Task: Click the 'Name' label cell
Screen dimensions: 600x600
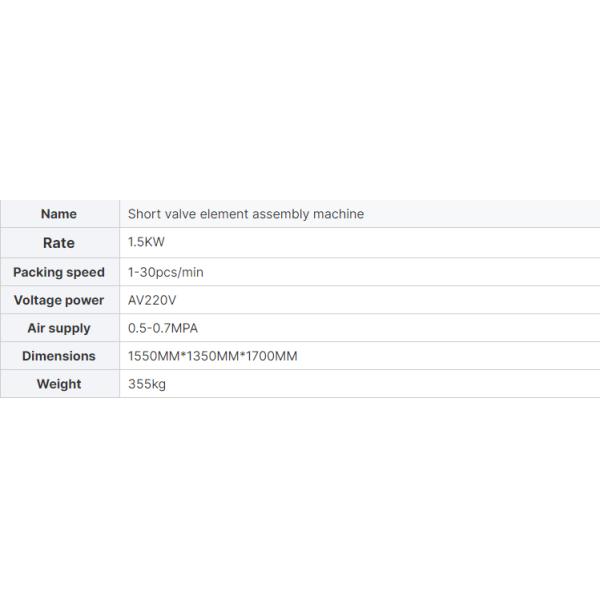Action: pos(59,214)
